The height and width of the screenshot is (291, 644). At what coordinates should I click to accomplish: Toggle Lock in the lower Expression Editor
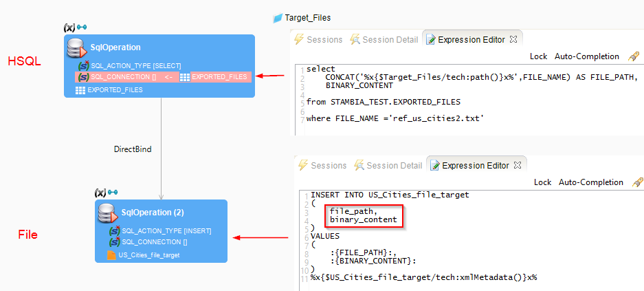pos(542,182)
